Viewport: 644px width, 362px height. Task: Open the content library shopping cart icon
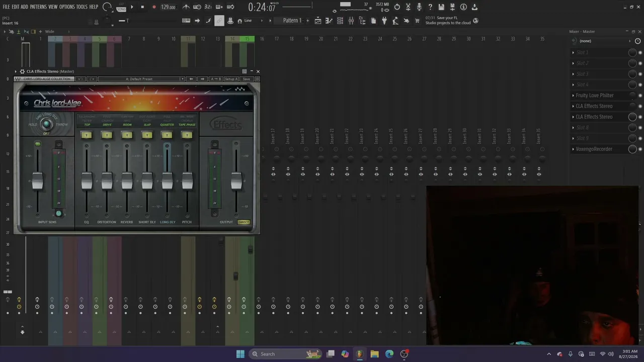(x=417, y=21)
